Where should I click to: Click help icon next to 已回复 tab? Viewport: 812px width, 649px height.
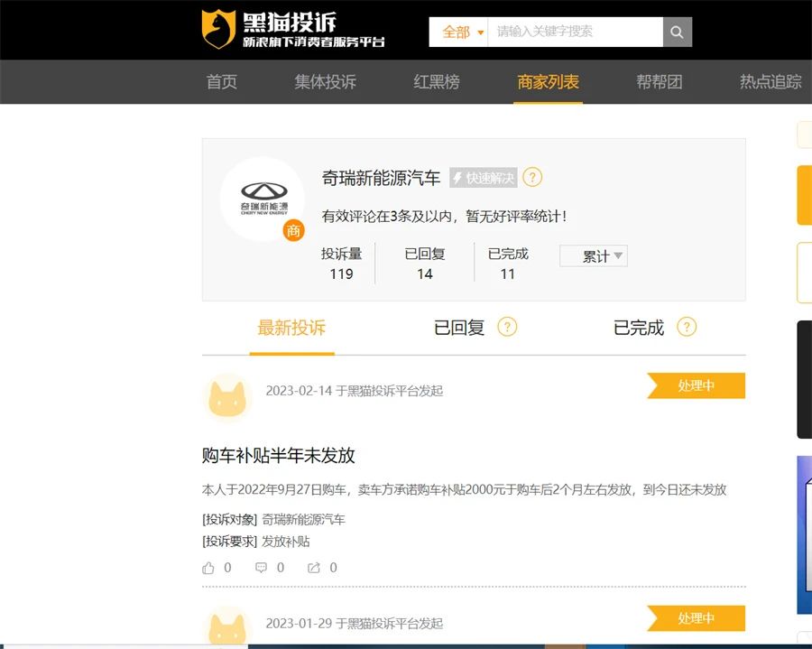click(507, 327)
